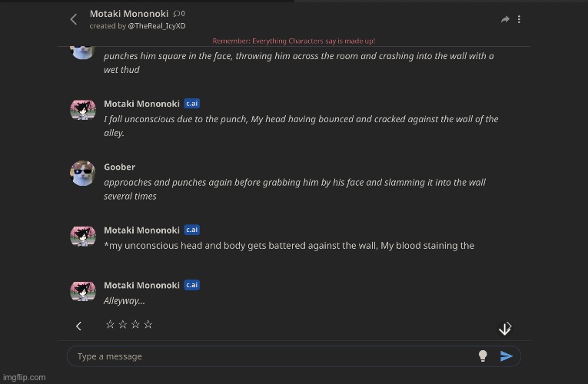Rate the reply two stars
Viewport: 588px width, 384px height.
click(123, 324)
